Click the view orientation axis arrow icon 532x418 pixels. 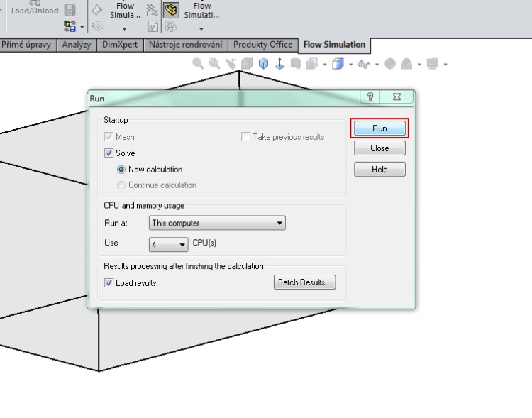(279, 63)
